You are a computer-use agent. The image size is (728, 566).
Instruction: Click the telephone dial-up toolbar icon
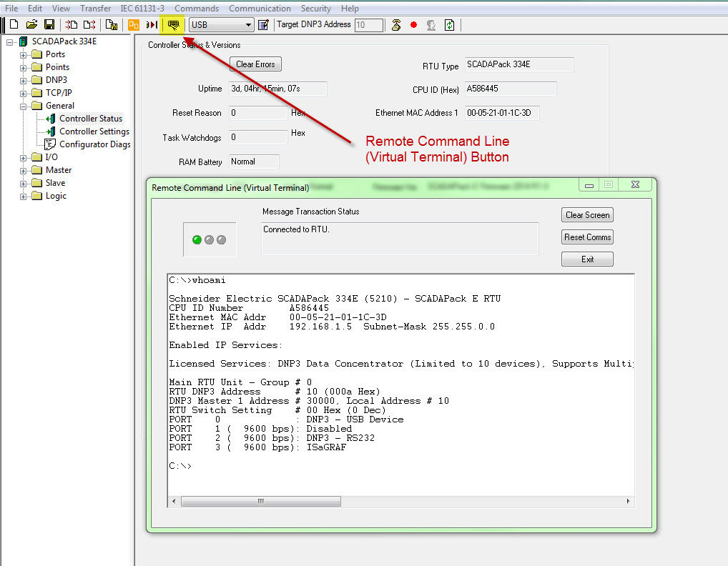tap(396, 24)
